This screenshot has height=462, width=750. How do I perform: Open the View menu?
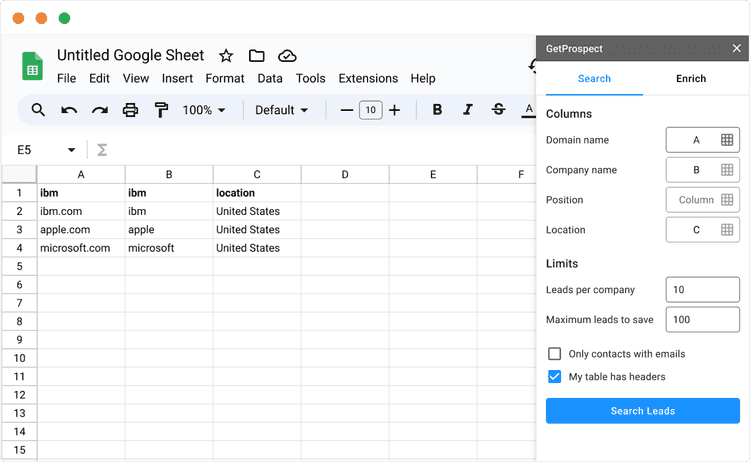tap(136, 78)
